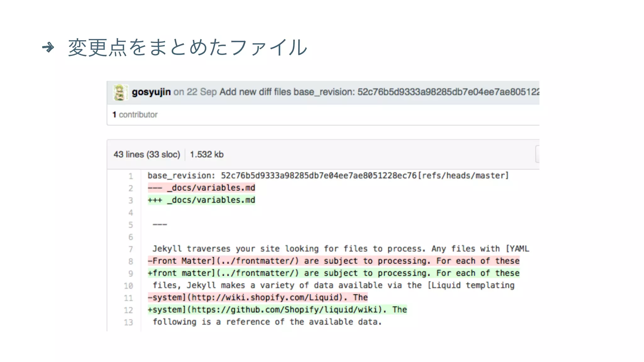This screenshot has height=362, width=644.
Task: Click the '43 lines (33 sloc)' file info
Action: 147,155
